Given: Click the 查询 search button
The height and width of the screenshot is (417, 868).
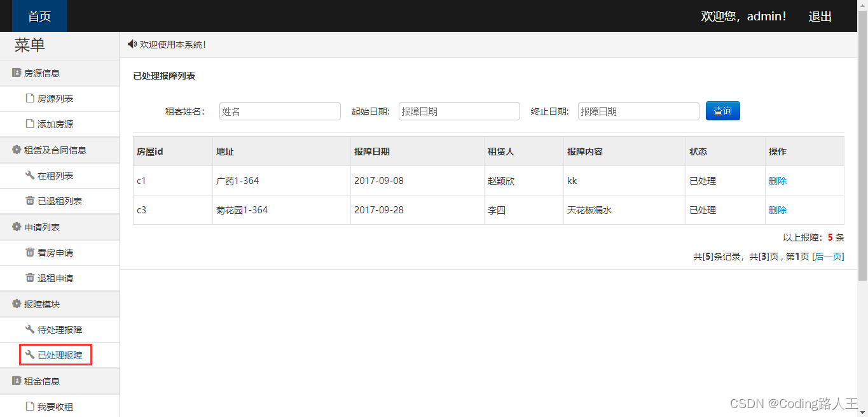Looking at the screenshot, I should [722, 111].
